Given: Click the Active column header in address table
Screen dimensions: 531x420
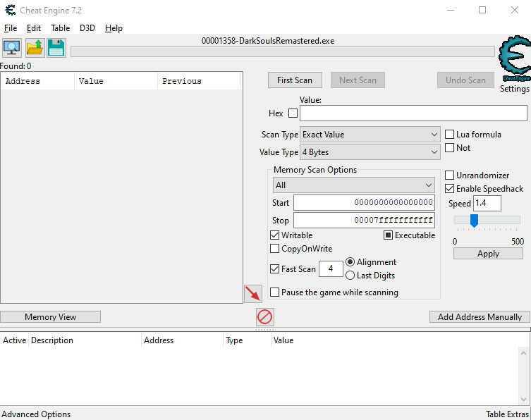Looking at the screenshot, I should click(x=14, y=340).
